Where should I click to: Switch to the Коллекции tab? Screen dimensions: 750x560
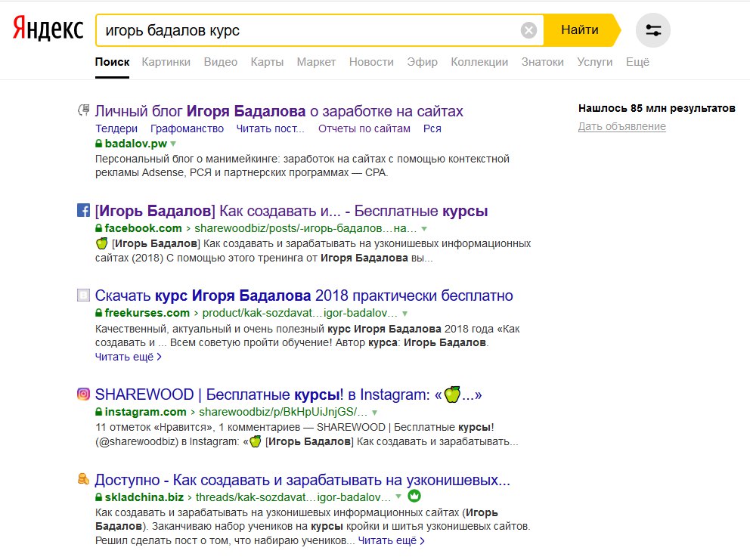tap(479, 62)
